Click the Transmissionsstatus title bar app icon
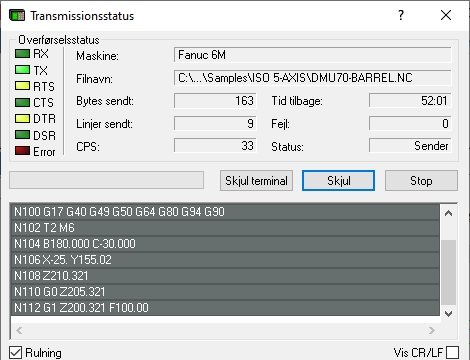This screenshot has height=360, width=470. pyautogui.click(x=17, y=15)
